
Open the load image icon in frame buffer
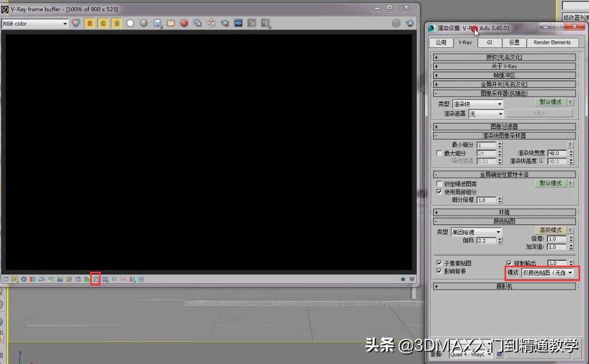click(170, 23)
